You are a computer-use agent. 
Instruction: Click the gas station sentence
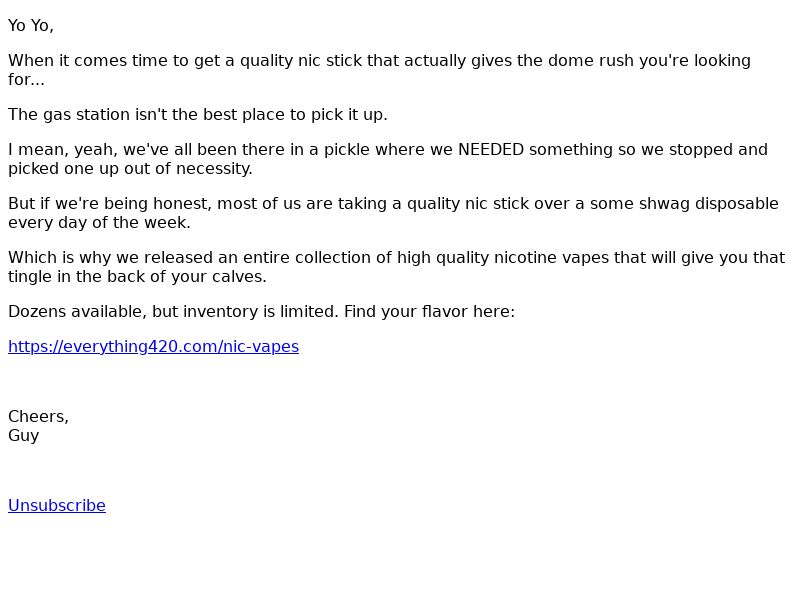click(x=198, y=115)
